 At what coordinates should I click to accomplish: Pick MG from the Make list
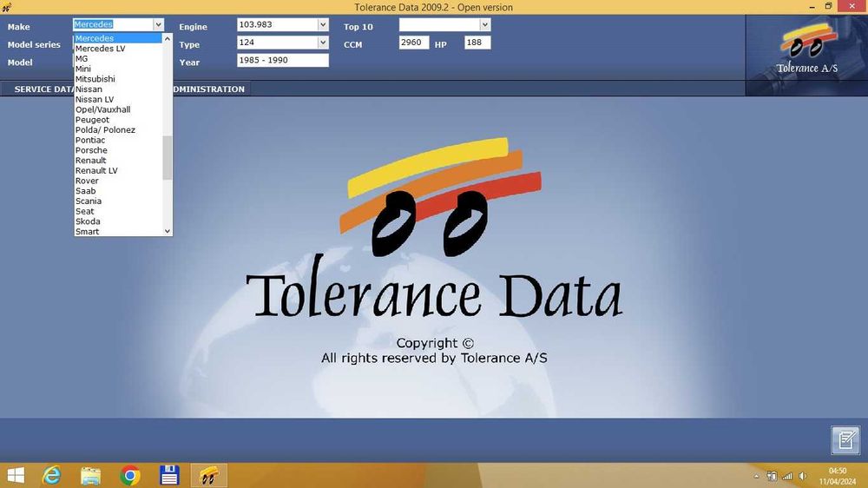(118, 59)
